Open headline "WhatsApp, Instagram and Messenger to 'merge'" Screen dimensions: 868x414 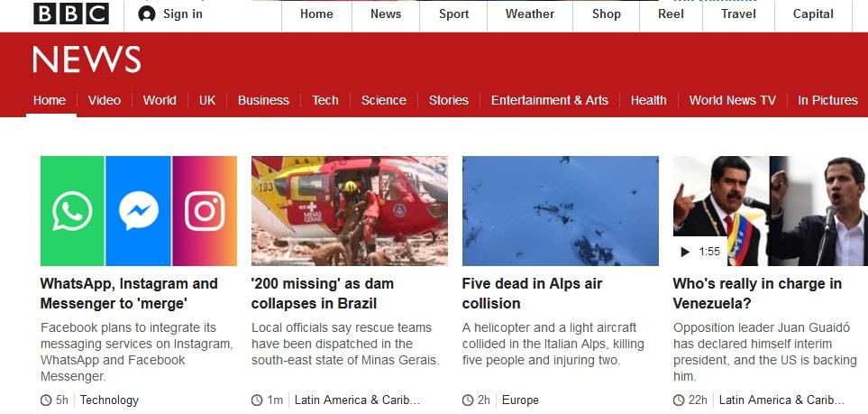[x=129, y=294]
